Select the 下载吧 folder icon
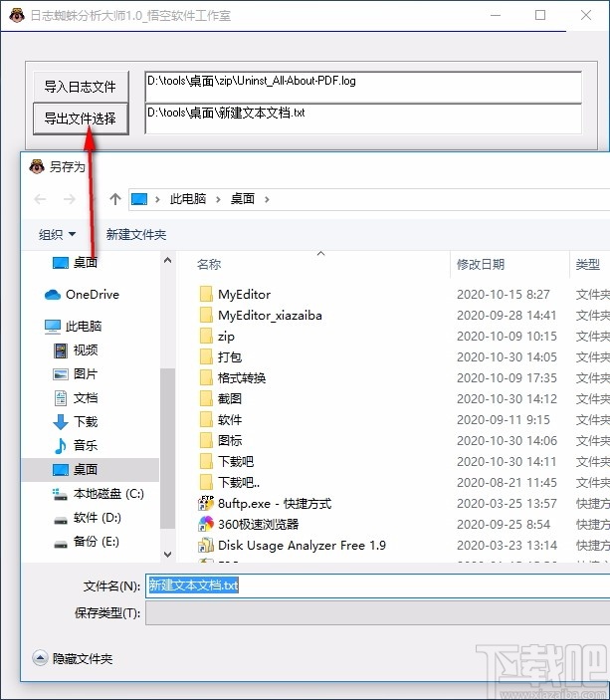The image size is (610, 700). pos(206,461)
